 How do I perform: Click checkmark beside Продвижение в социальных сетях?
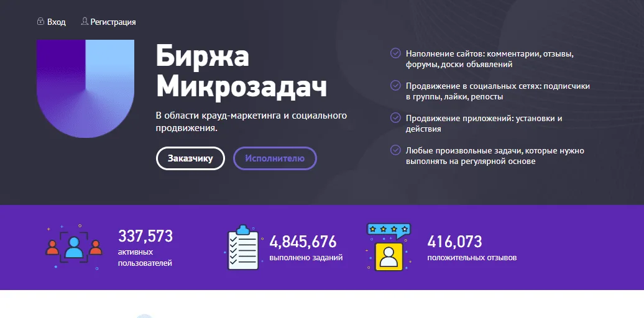[395, 86]
